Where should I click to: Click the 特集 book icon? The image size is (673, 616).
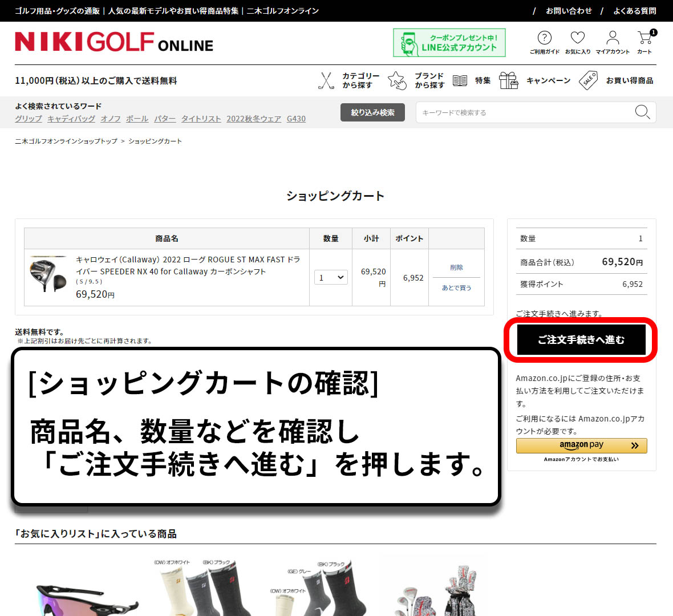click(x=460, y=80)
